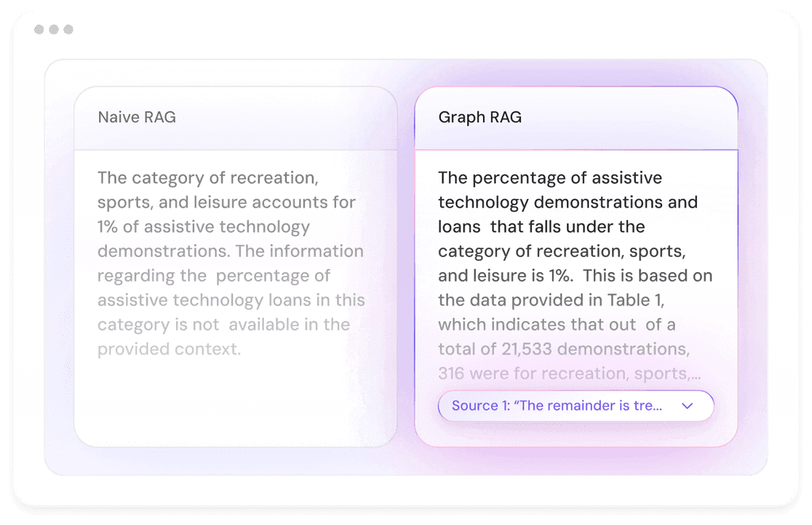Click 'which indicates that out of a' line
Image resolution: width=812 pixels, height=525 pixels.
[557, 324]
